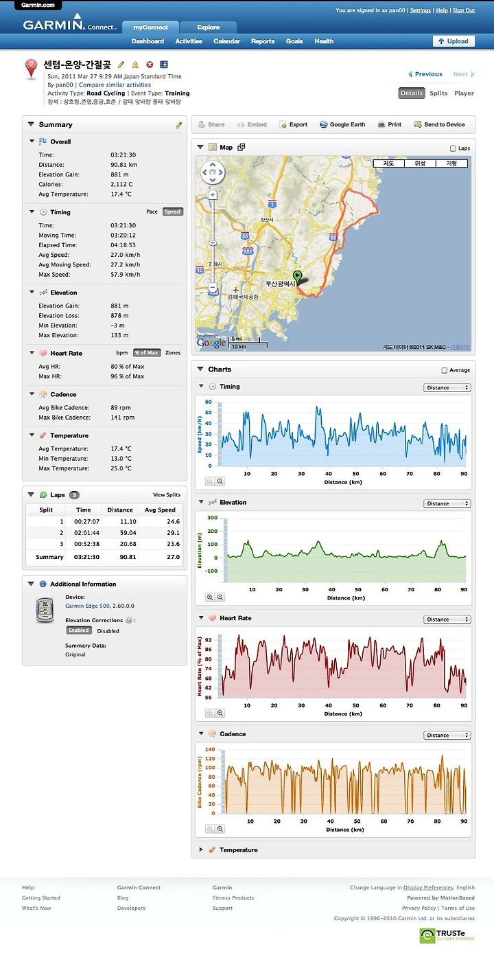
Task: Switch Timing to Pace view
Action: point(152,212)
